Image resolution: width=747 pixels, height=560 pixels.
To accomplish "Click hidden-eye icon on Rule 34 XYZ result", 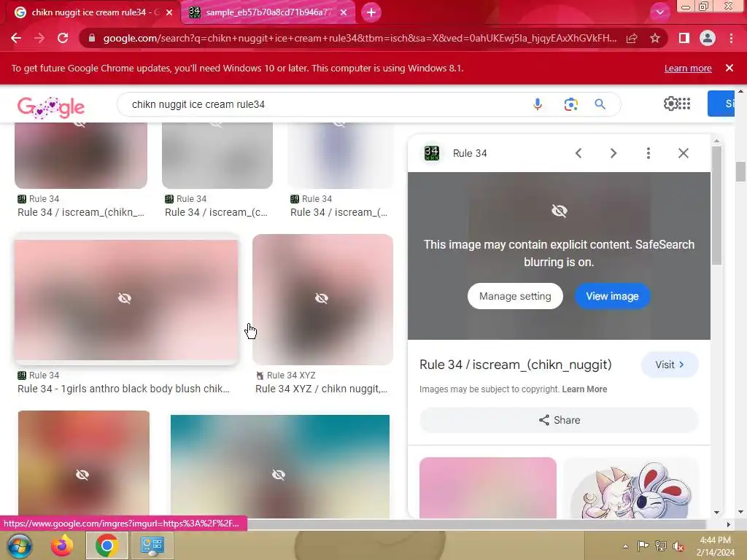I will [322, 298].
